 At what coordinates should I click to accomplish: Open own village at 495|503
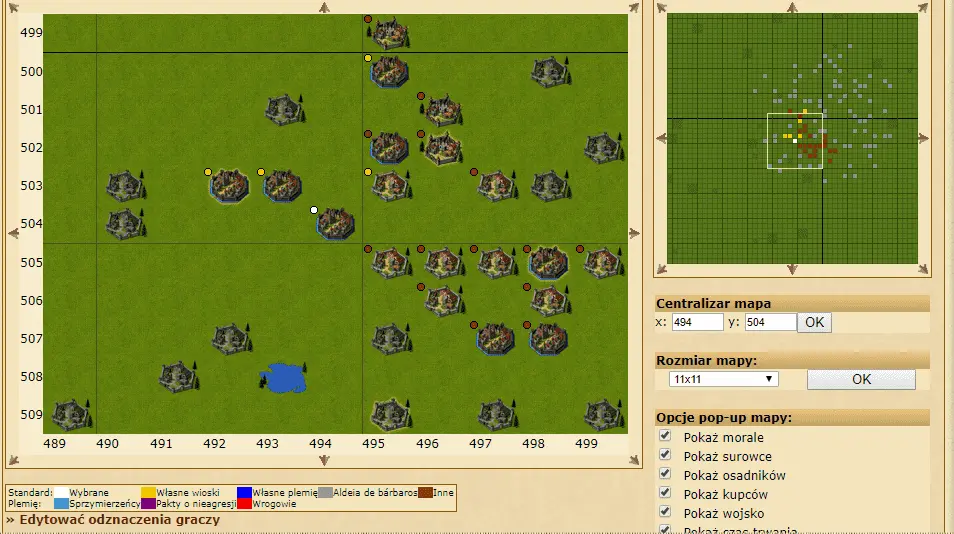coord(390,186)
